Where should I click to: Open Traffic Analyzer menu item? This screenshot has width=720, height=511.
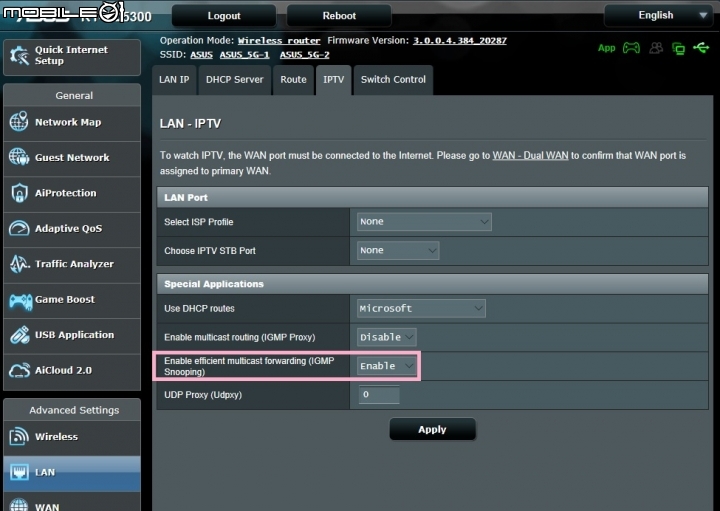tap(72, 264)
